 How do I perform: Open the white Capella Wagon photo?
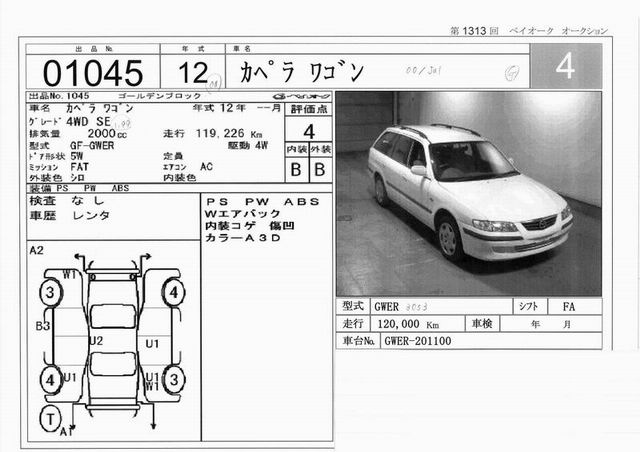(468, 190)
